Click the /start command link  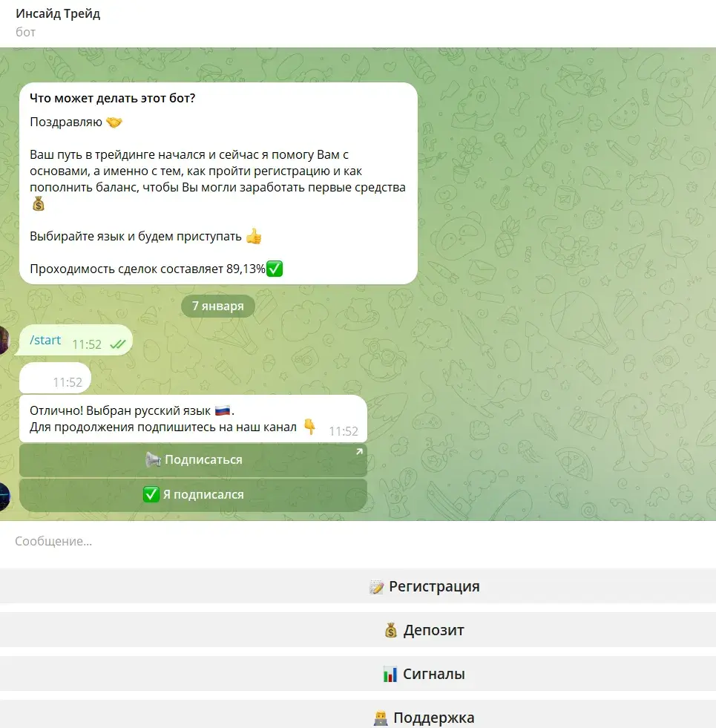45,340
